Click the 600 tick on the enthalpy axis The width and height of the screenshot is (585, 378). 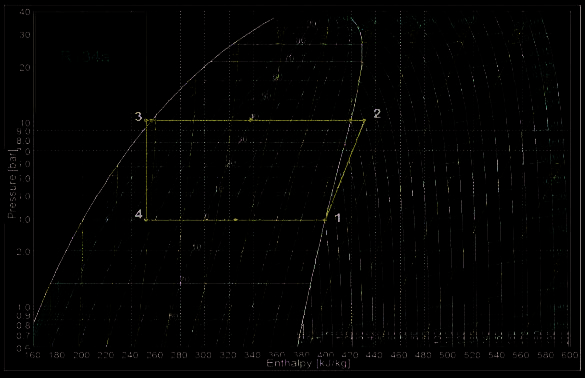(x=570, y=355)
